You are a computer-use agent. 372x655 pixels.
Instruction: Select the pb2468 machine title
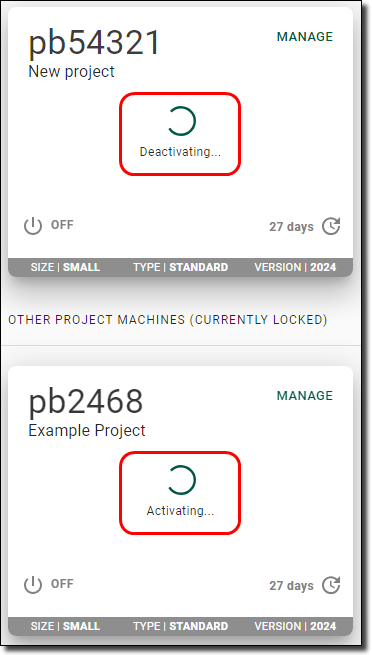point(86,401)
